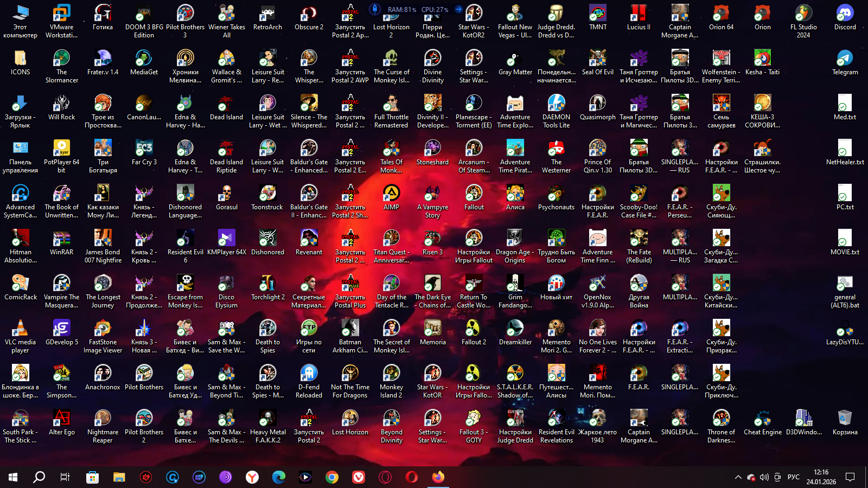Select the Toonstruck desktop icon
The height and width of the screenshot is (488, 868).
click(267, 197)
